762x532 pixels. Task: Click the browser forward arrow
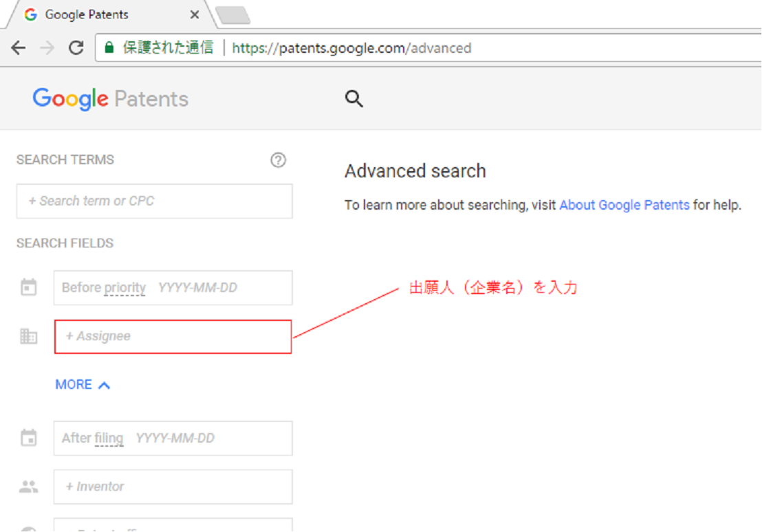[47, 47]
